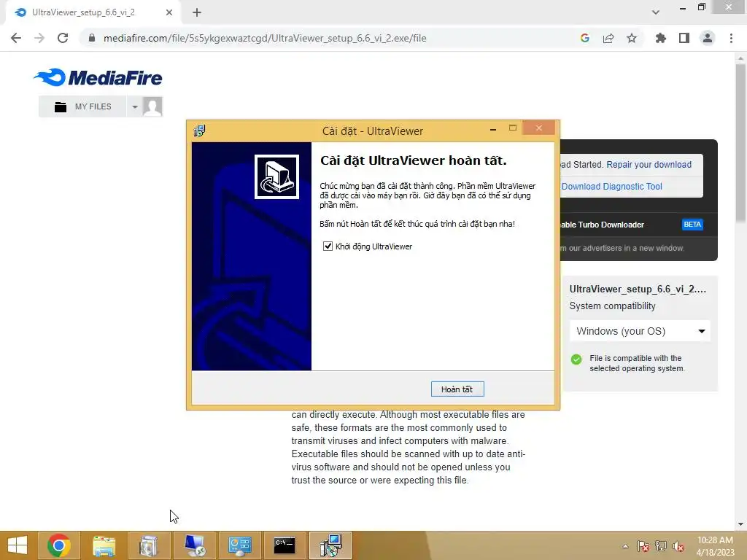The image size is (747, 560).
Task: Click the scrollbar down arrow
Action: (740, 524)
